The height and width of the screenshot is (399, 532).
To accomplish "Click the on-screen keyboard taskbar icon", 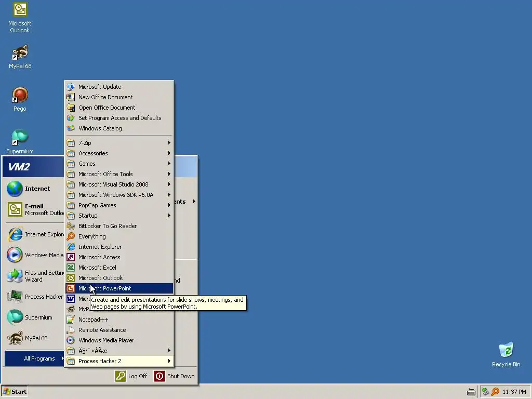I will [x=471, y=392].
